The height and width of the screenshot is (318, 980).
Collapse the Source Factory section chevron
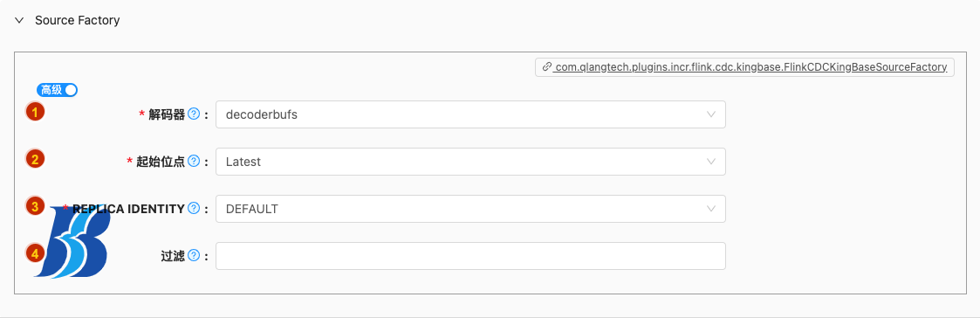(20, 21)
